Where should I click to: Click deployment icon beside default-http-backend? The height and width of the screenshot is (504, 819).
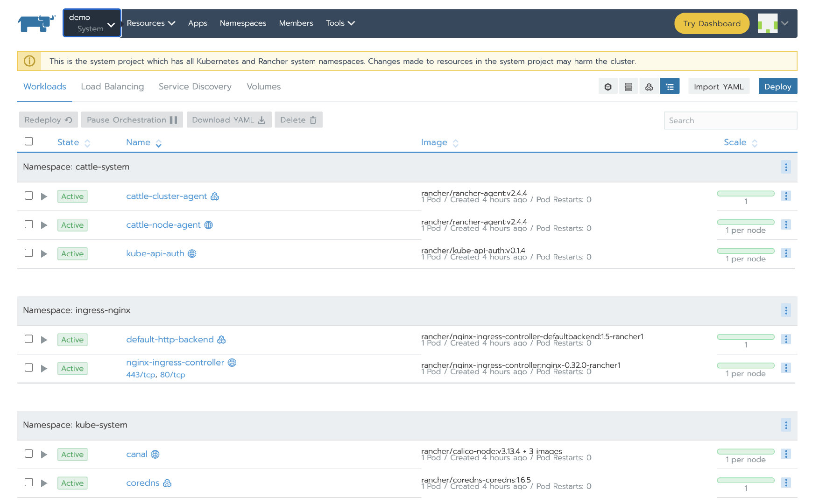[221, 339]
